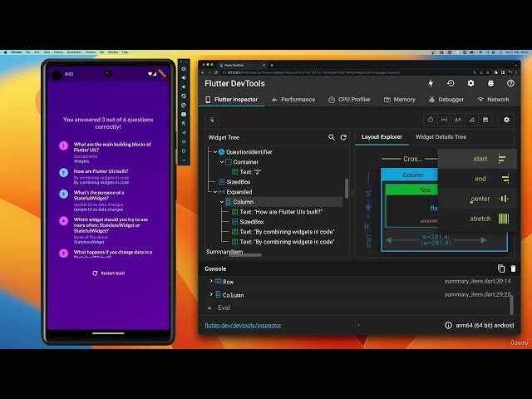This screenshot has width=532, height=399.
Task: Click the hot restart icon in DevTools
Action: click(451, 83)
